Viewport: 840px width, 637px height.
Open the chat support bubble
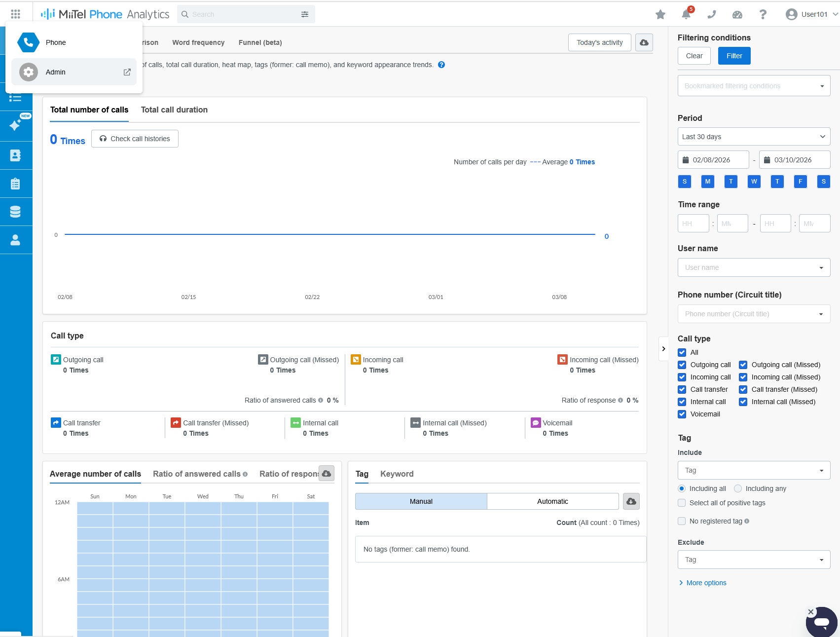click(x=821, y=622)
